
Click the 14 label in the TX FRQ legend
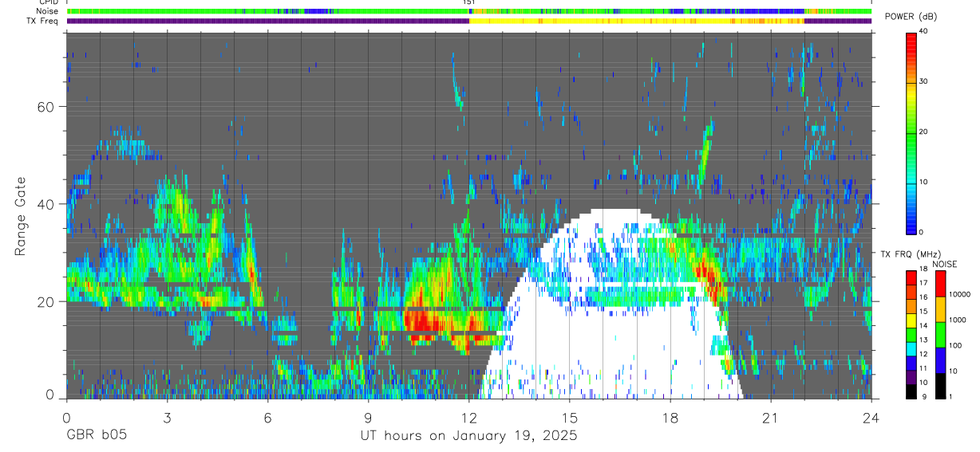924,325
